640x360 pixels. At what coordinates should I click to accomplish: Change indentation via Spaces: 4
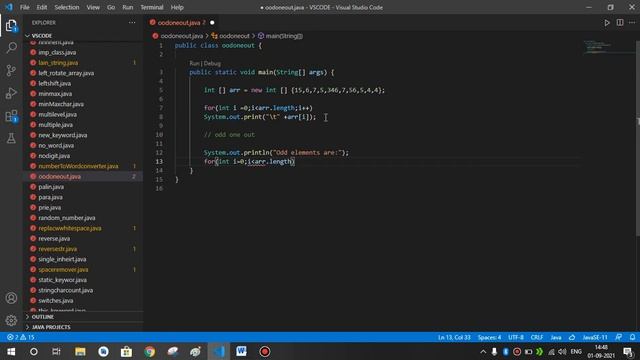click(x=489, y=338)
